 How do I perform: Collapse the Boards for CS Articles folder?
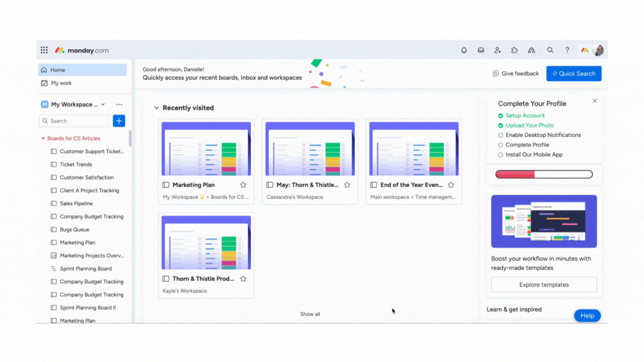click(x=43, y=139)
